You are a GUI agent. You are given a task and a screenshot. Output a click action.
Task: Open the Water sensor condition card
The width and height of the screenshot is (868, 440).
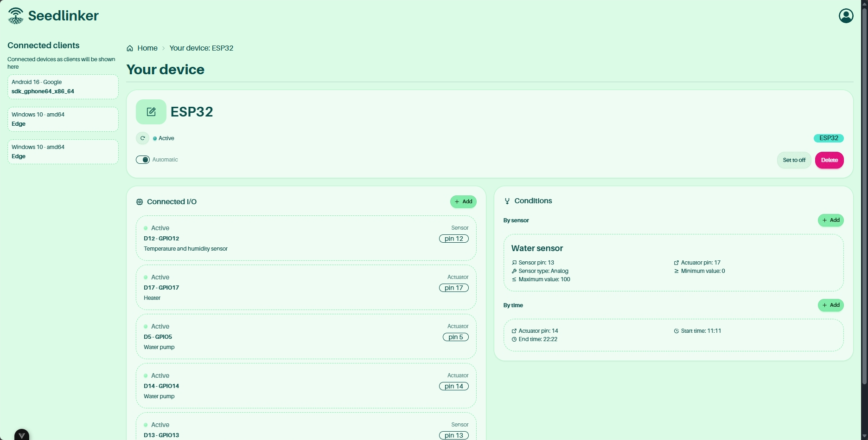click(674, 263)
